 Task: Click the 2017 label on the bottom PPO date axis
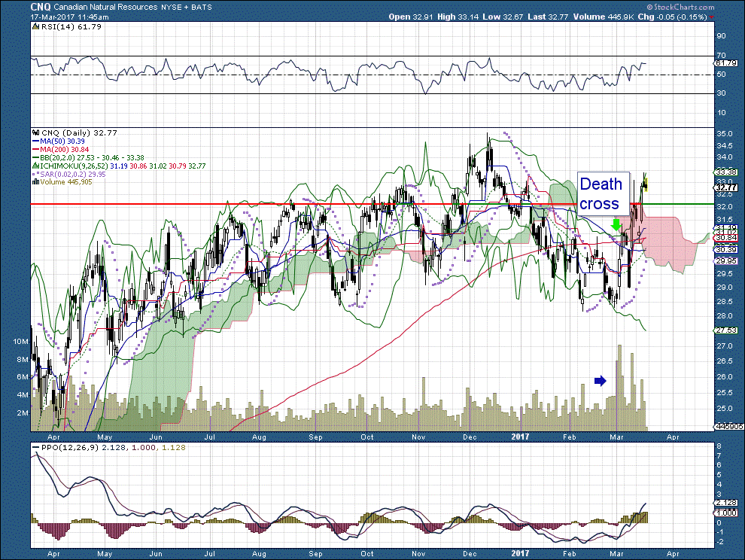[520, 553]
